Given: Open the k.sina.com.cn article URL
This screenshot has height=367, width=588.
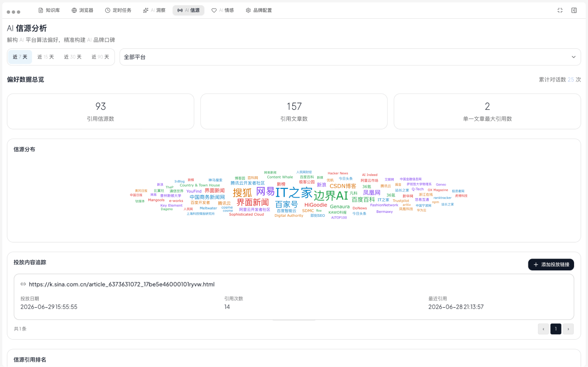Looking at the screenshot, I should pyautogui.click(x=122, y=285).
